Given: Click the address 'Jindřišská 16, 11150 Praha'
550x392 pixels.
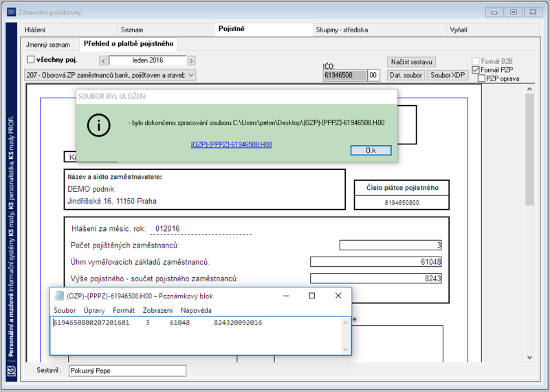Looking at the screenshot, I should coord(112,201).
